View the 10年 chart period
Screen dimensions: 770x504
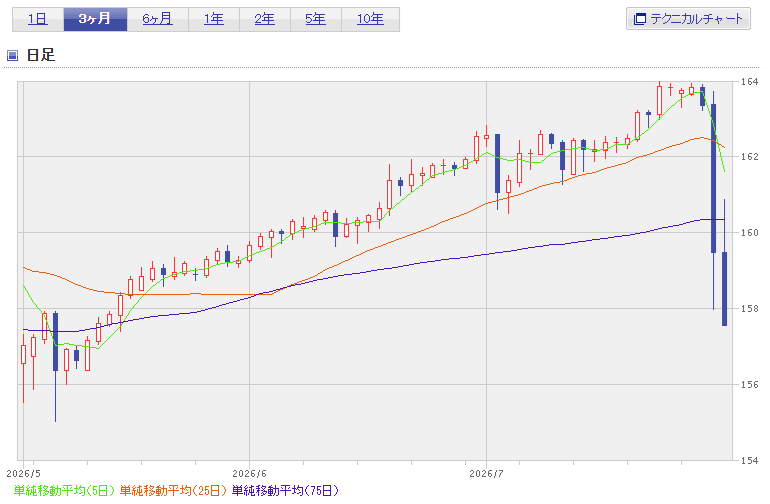(370, 19)
